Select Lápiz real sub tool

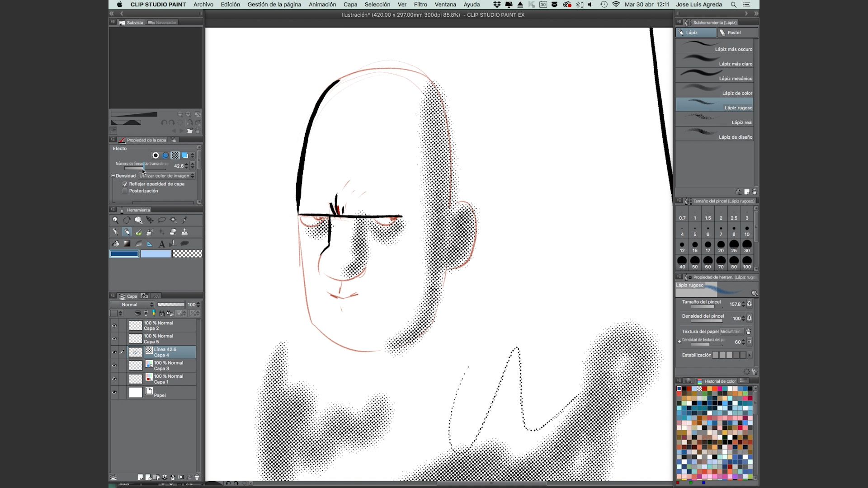tap(715, 120)
